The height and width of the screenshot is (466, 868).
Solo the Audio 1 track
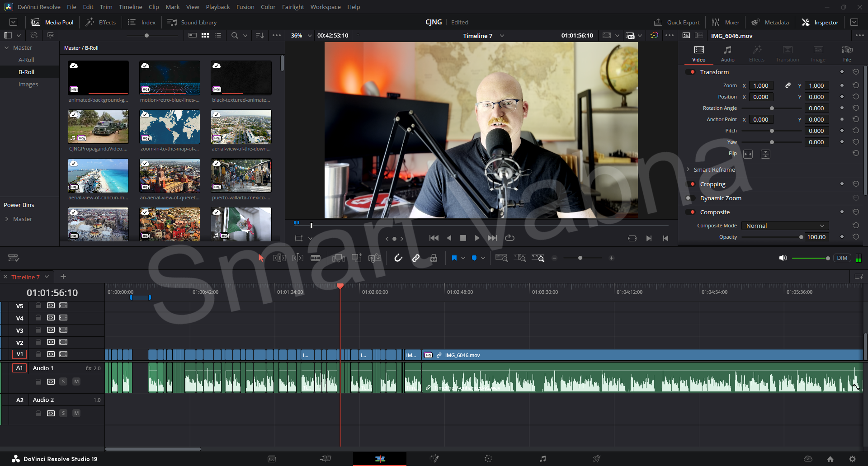pos(63,381)
